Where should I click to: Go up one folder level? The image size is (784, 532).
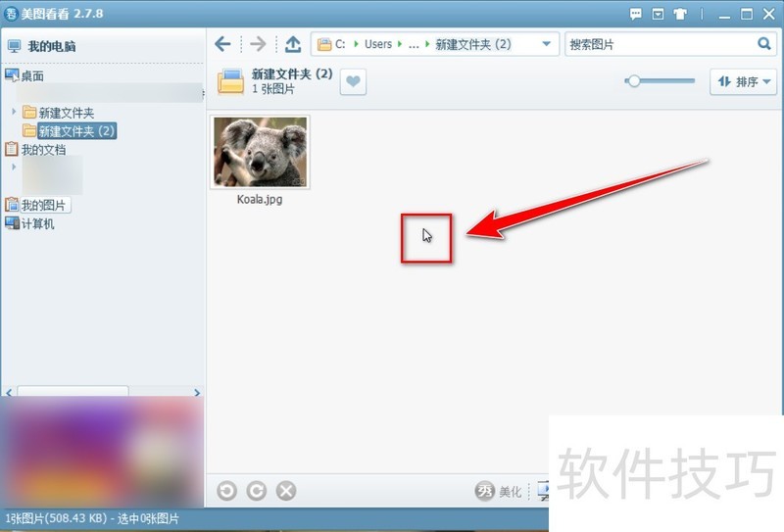click(293, 44)
